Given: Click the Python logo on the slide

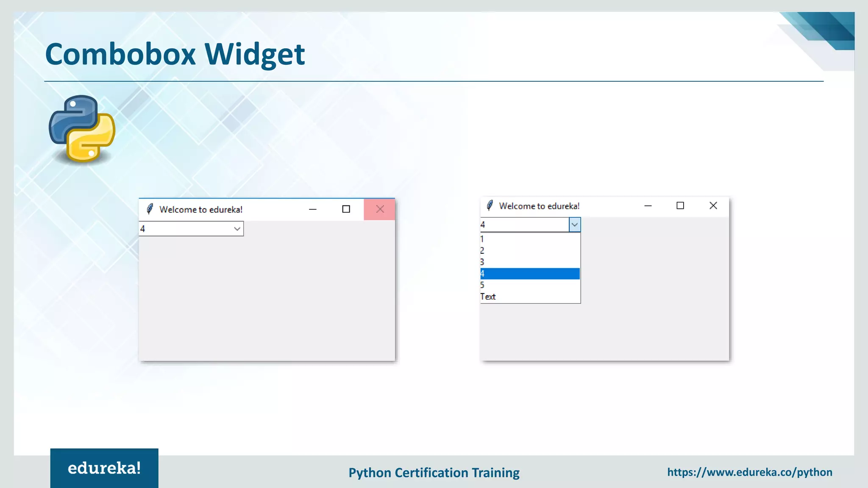Looking at the screenshot, I should click(x=82, y=129).
